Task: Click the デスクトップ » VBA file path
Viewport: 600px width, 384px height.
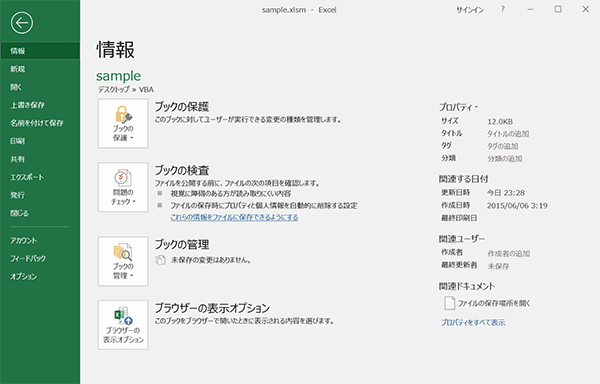Action: 126,89
